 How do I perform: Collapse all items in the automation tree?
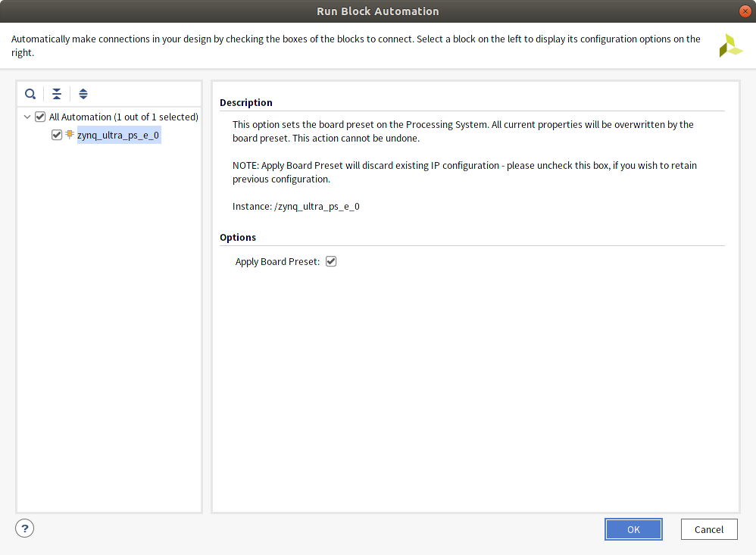(x=57, y=94)
